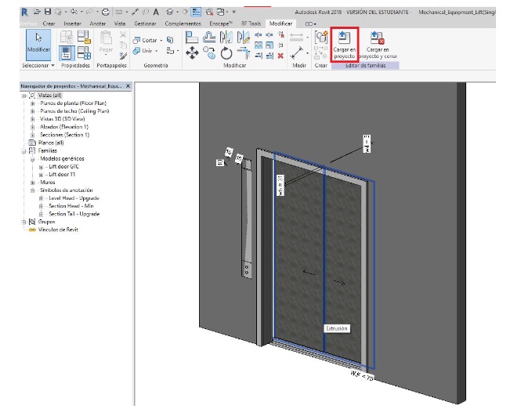Open the Vista ribbon tab
The width and height of the screenshot is (532, 409).
point(120,24)
